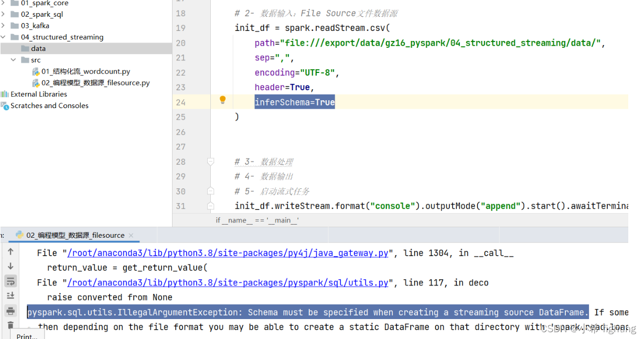This screenshot has width=644, height=339.
Task: Open 02_编程模型_数据源_filesource.py in project tree
Action: tap(96, 83)
